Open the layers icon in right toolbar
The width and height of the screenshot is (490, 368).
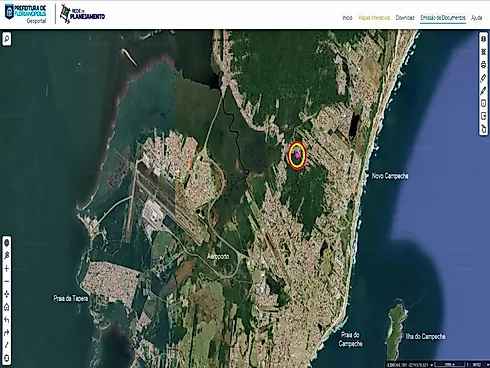tap(483, 39)
